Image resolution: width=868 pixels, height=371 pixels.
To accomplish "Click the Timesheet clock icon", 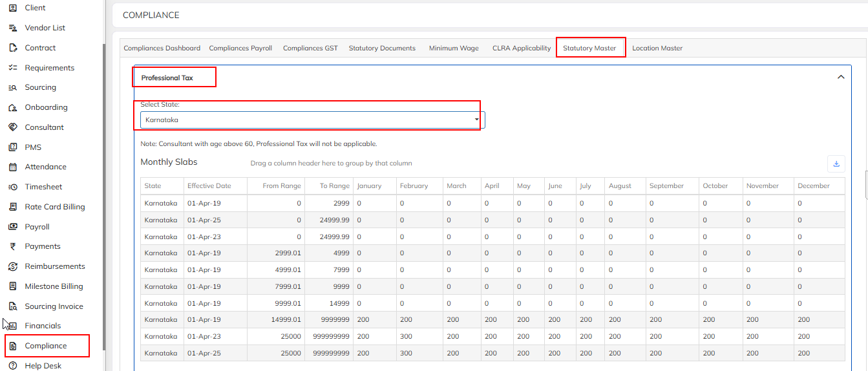I will (x=12, y=187).
